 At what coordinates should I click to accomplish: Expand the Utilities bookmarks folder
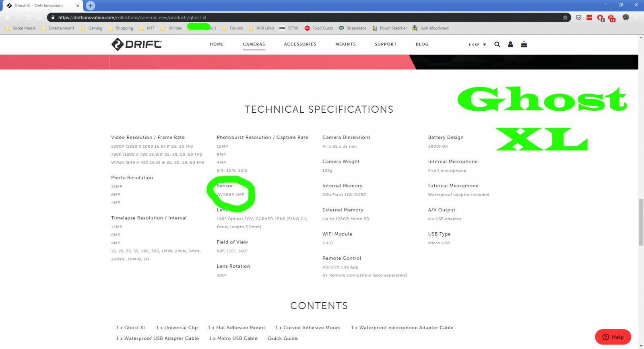point(171,28)
